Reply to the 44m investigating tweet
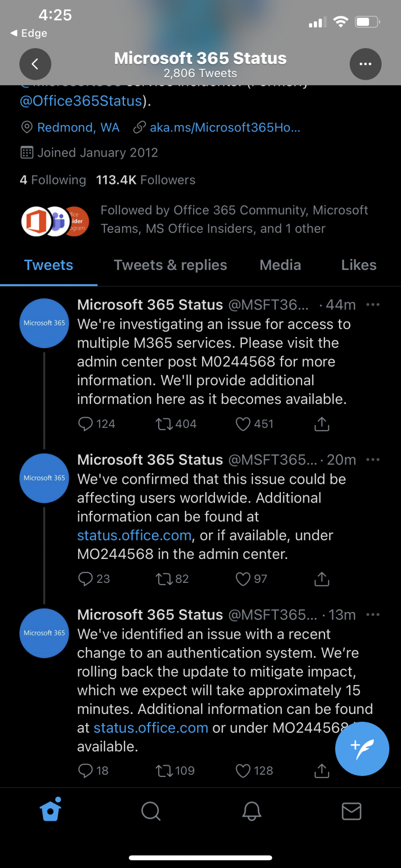 click(85, 424)
